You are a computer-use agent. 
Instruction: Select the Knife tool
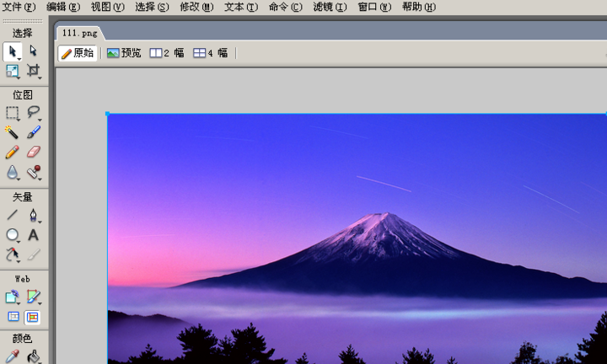33,254
